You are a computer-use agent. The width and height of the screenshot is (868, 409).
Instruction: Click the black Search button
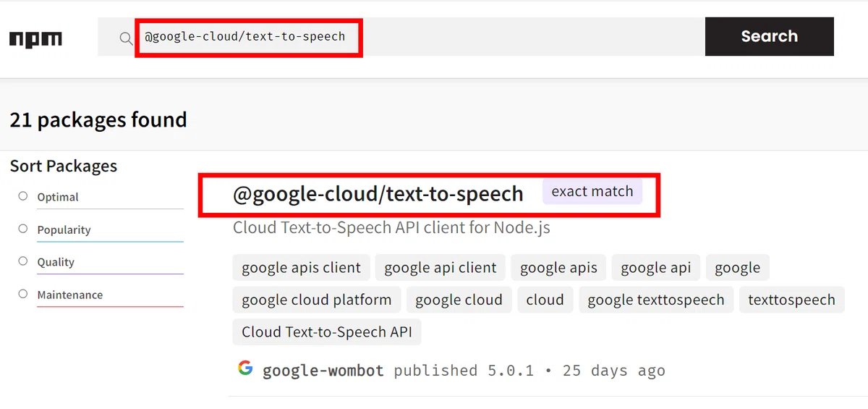(x=770, y=36)
